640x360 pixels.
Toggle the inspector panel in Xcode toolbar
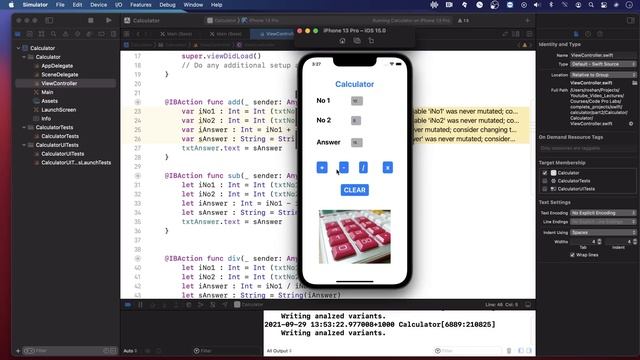coord(630,20)
